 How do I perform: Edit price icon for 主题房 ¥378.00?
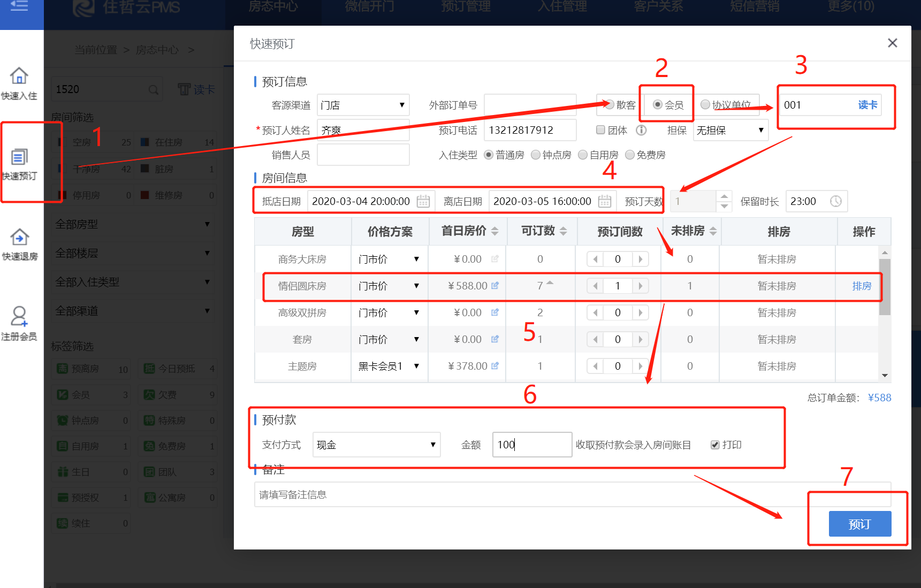[x=495, y=366]
